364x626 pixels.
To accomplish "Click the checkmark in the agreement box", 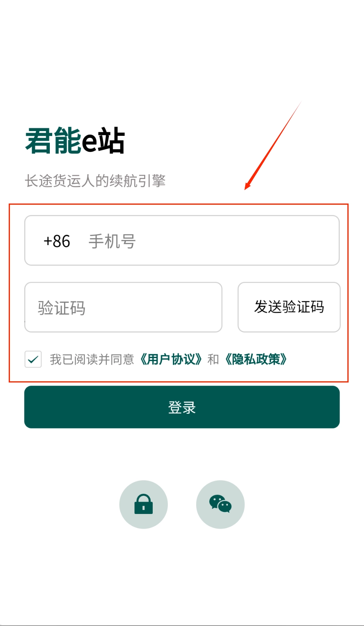I will coord(33,359).
